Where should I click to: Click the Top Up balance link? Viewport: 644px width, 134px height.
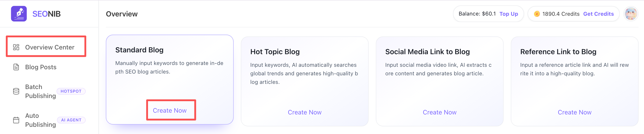click(509, 14)
